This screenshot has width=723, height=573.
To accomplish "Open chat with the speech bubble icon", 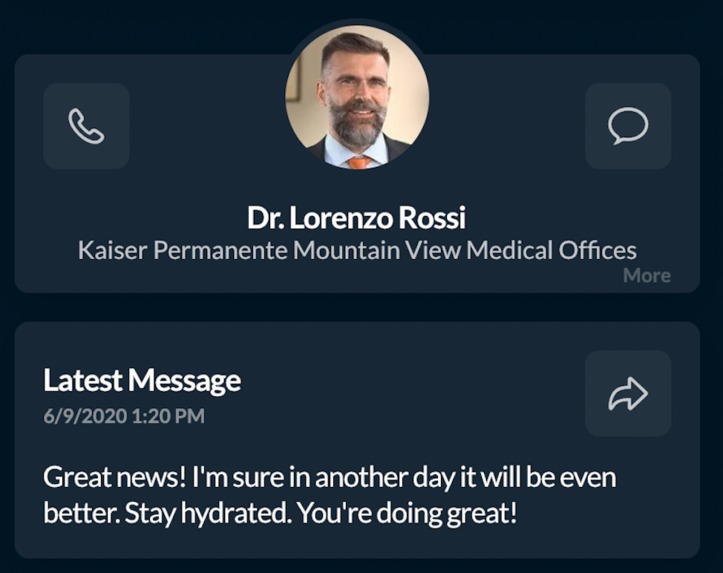I will 628,126.
